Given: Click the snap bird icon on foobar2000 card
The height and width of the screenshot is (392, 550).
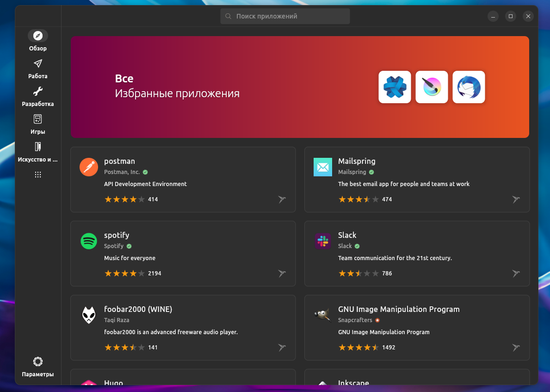Looking at the screenshot, I should pos(282,348).
